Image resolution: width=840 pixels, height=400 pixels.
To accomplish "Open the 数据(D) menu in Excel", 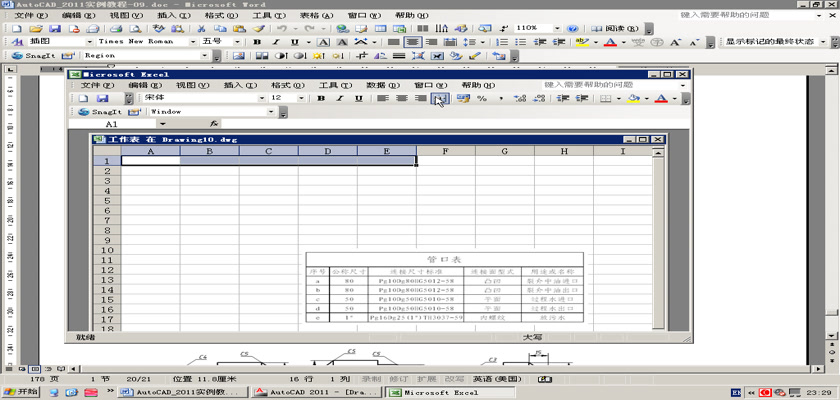I will 383,85.
